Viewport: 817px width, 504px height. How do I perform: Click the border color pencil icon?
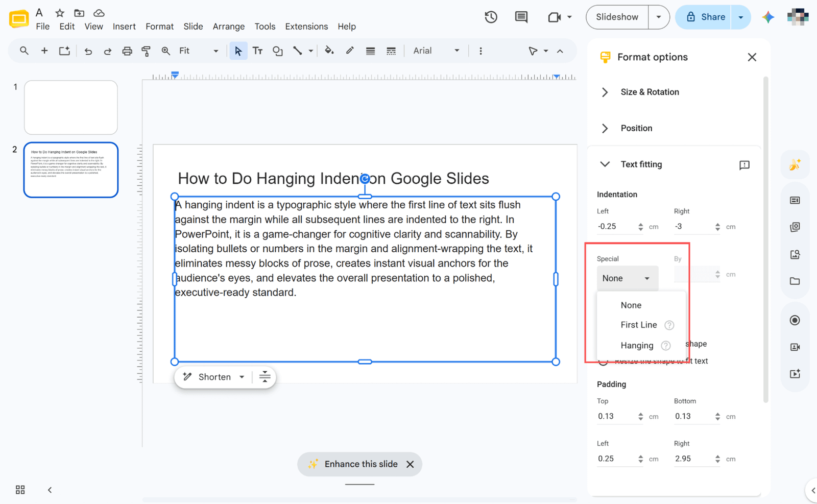coord(350,51)
